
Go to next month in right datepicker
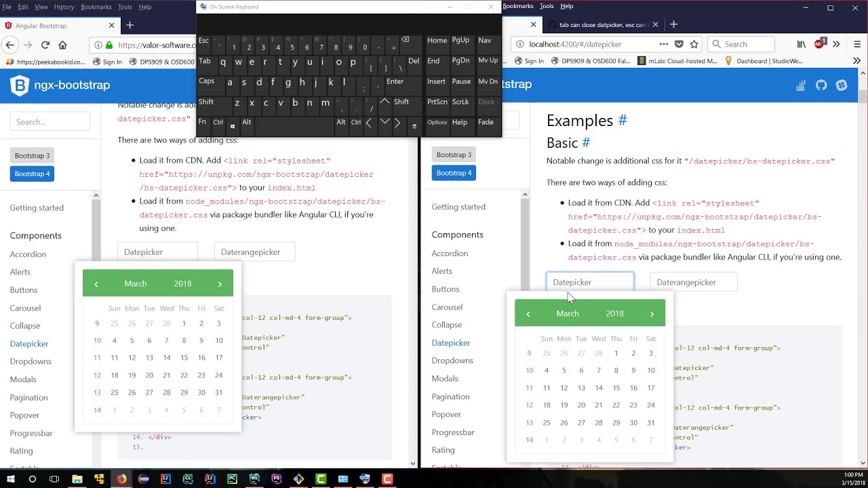point(652,314)
